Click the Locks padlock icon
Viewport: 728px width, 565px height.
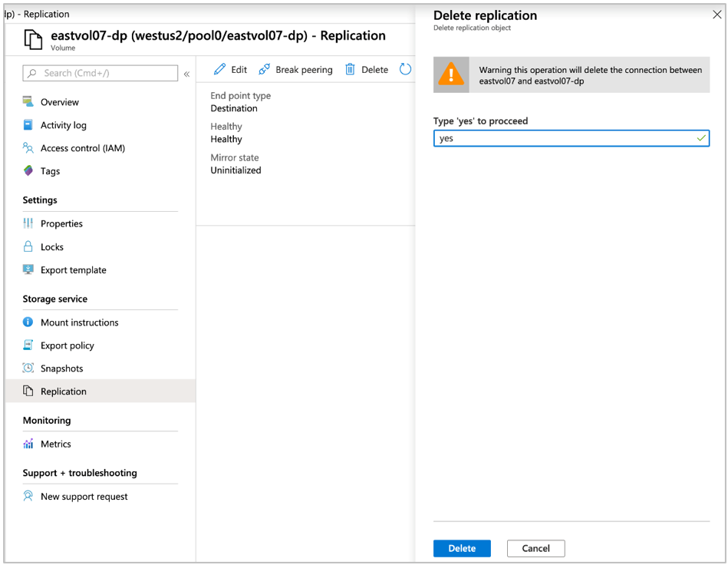click(28, 246)
